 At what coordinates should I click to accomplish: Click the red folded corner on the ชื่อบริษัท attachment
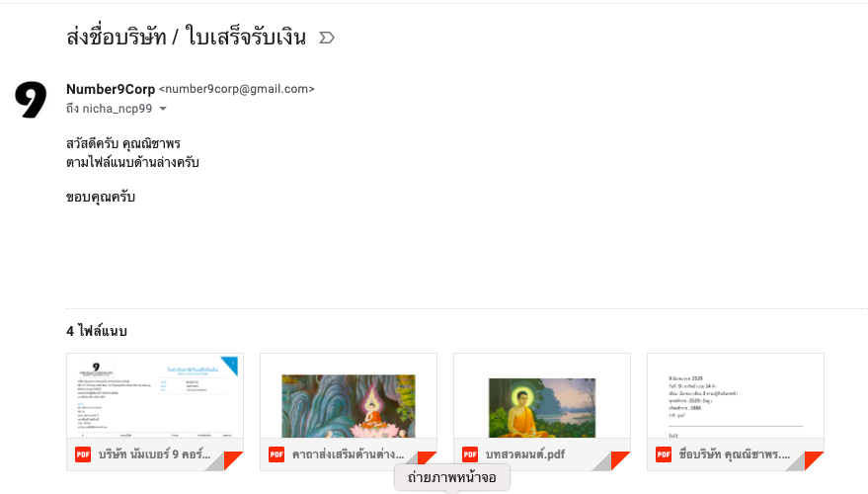click(814, 460)
